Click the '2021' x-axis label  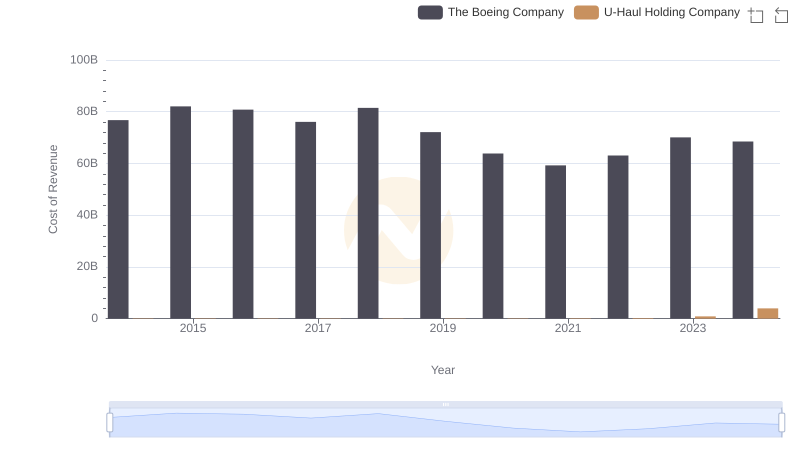(568, 328)
